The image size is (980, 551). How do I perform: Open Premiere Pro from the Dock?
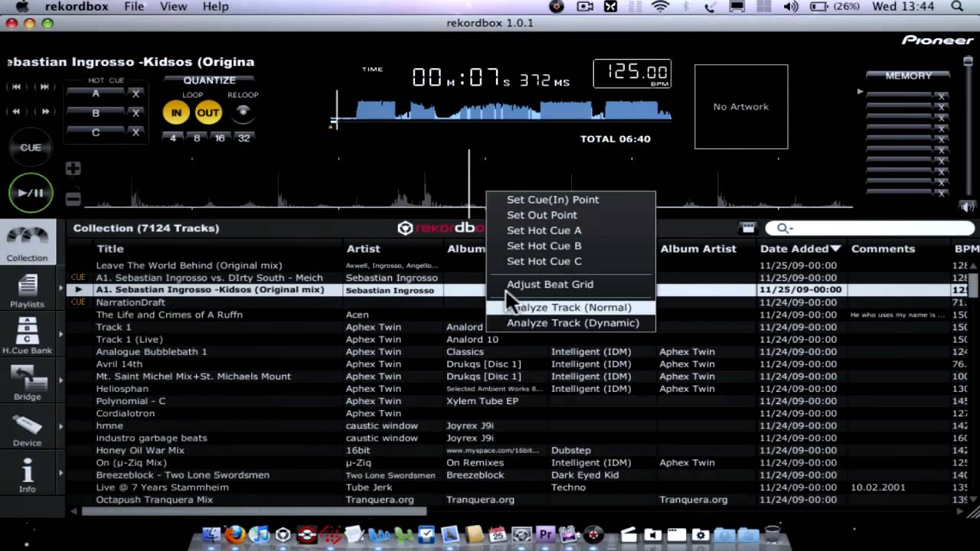point(546,534)
